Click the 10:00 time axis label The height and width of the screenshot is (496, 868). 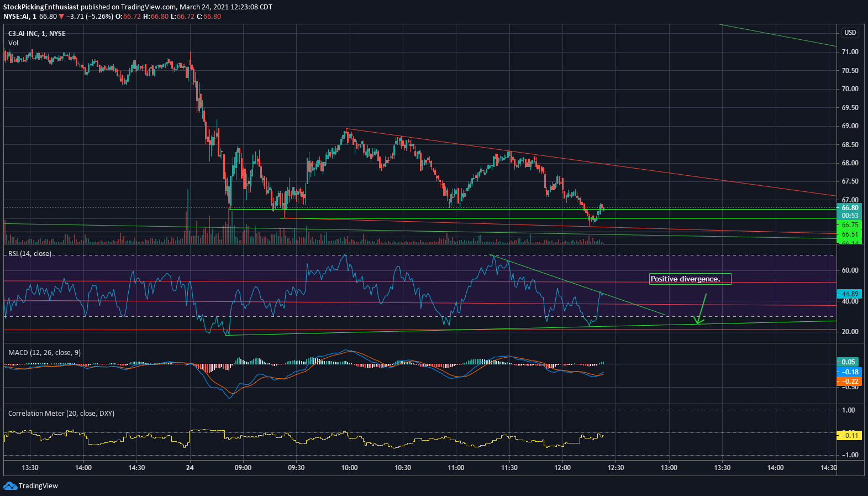349,468
